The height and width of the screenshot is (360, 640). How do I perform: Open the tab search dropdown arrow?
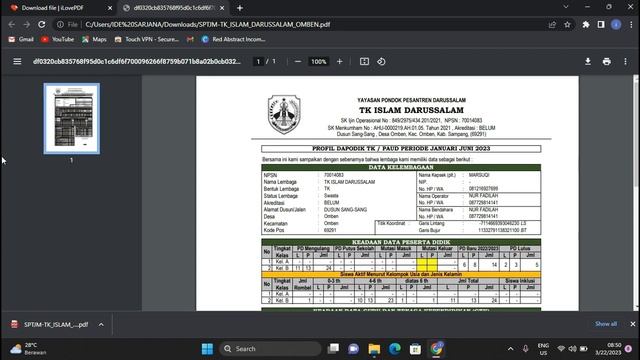(x=566, y=7)
